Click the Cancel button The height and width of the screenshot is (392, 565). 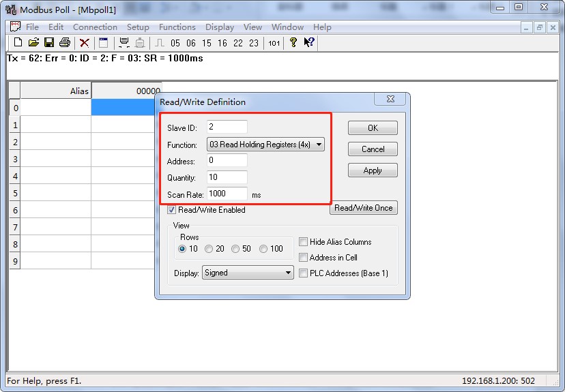click(373, 149)
